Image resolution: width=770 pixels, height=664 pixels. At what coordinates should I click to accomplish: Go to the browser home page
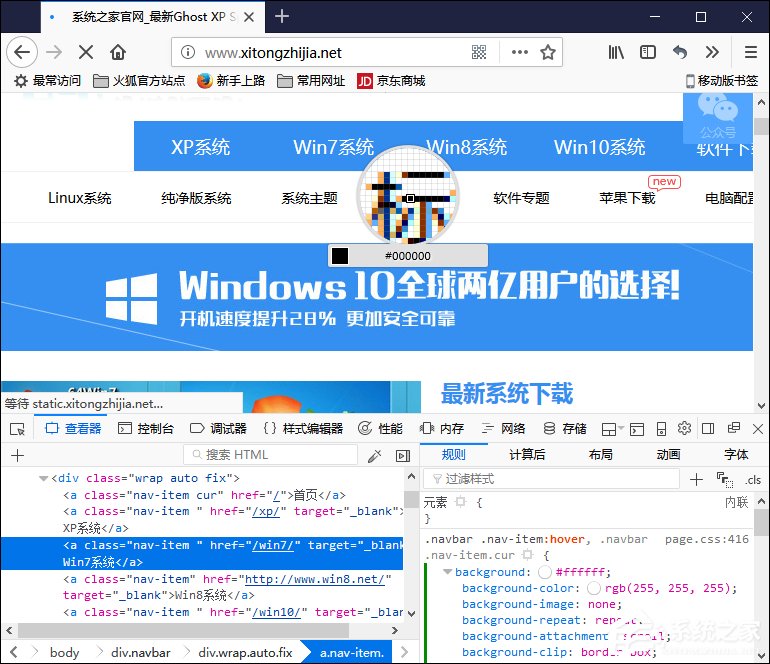click(x=118, y=53)
